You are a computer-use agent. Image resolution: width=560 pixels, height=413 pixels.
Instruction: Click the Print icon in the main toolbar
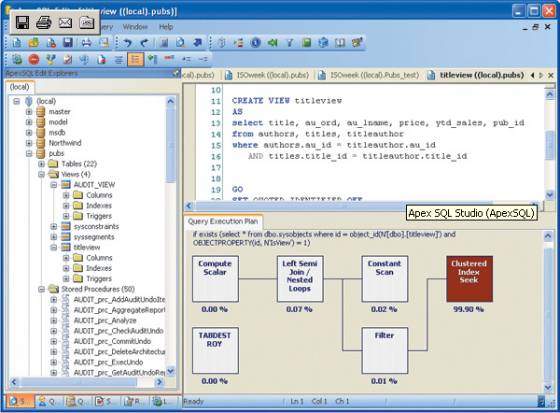click(86, 43)
